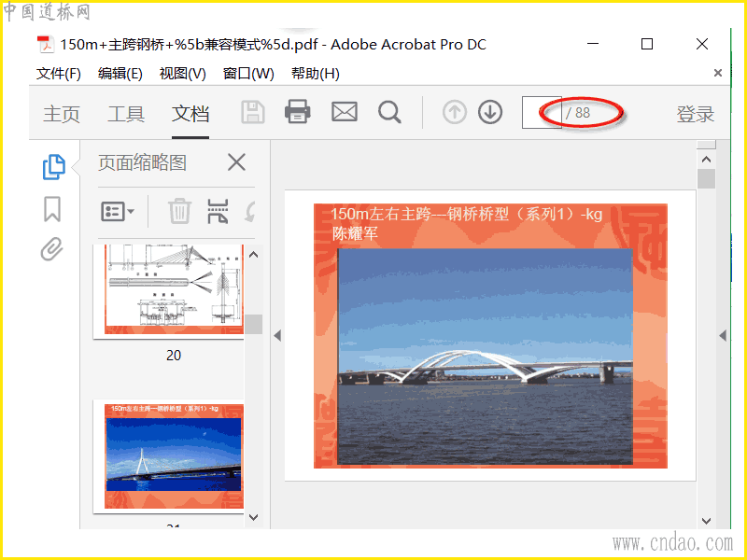Click the thumbnail panel scrollbar handle
Image resolution: width=747 pixels, height=560 pixels.
[253, 324]
